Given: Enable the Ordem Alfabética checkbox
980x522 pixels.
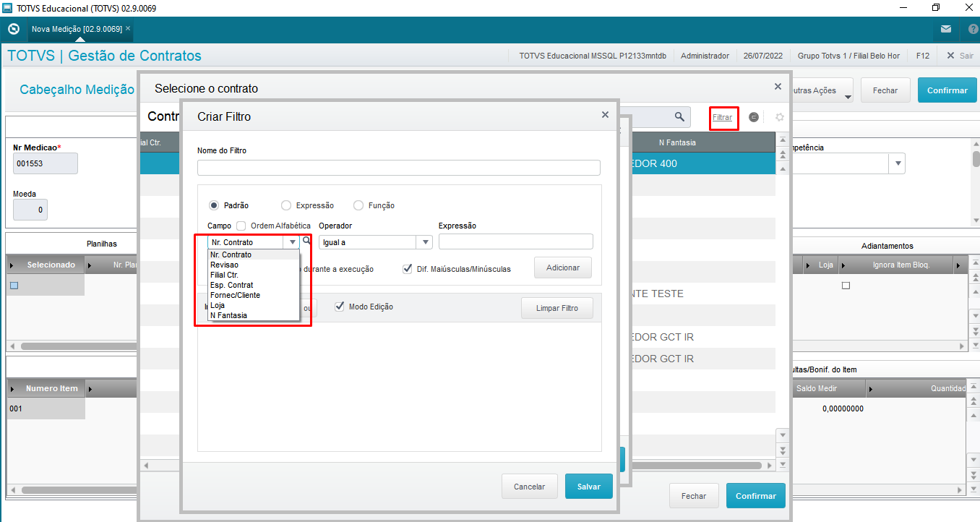Looking at the screenshot, I should (241, 226).
